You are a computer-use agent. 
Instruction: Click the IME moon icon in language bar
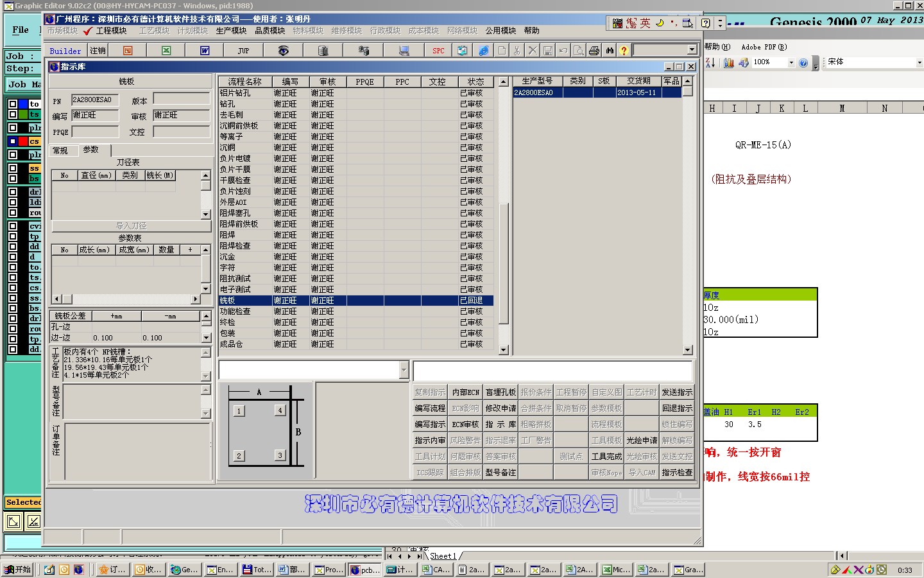[x=660, y=23]
